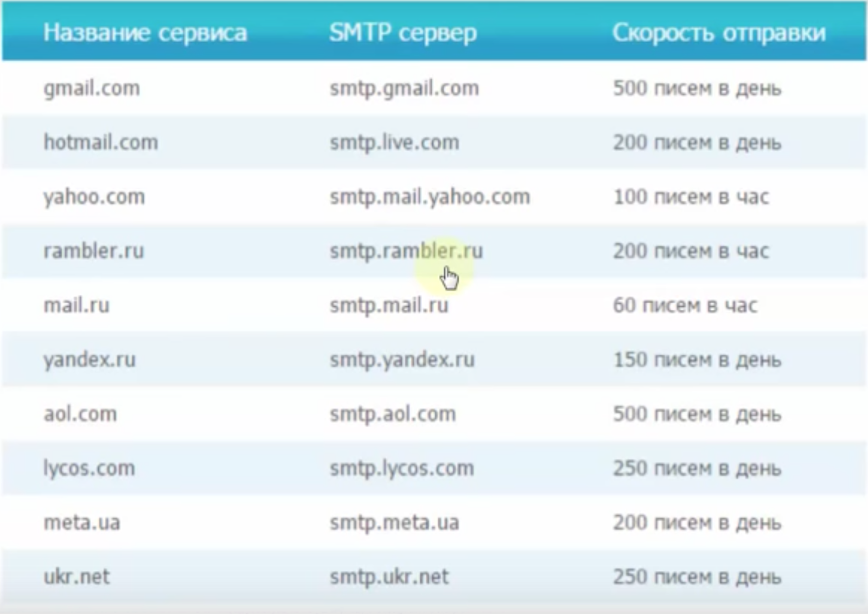Click the 'SMTP сервер' column header

pyautogui.click(x=403, y=33)
